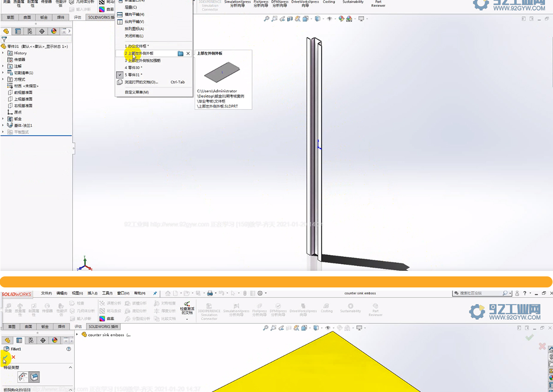Open the 钣金 tab in upper window
553x392 pixels.
coord(44,18)
